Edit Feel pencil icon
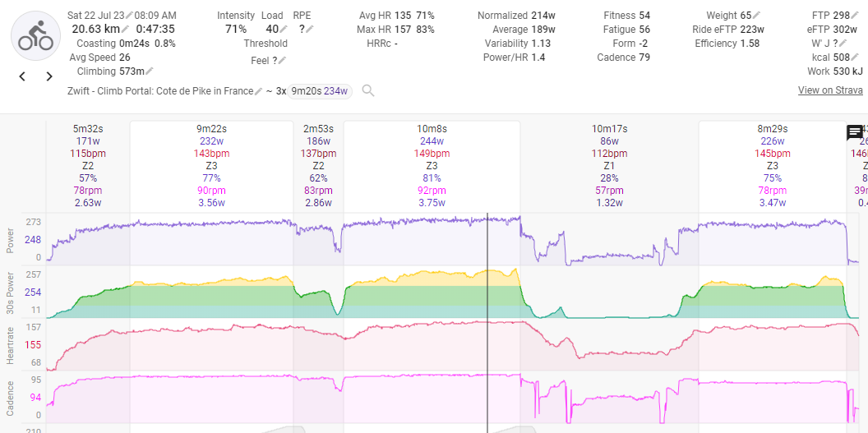The image size is (868, 433). pyautogui.click(x=282, y=61)
